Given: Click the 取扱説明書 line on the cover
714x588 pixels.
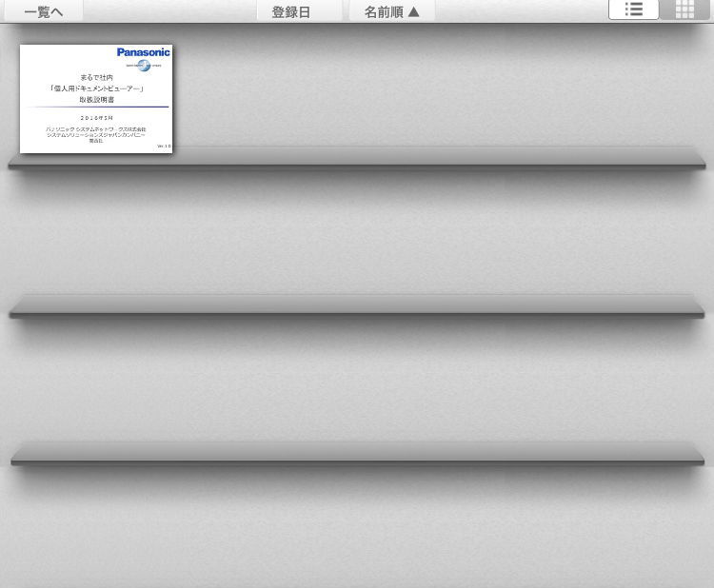Looking at the screenshot, I should click(96, 99).
